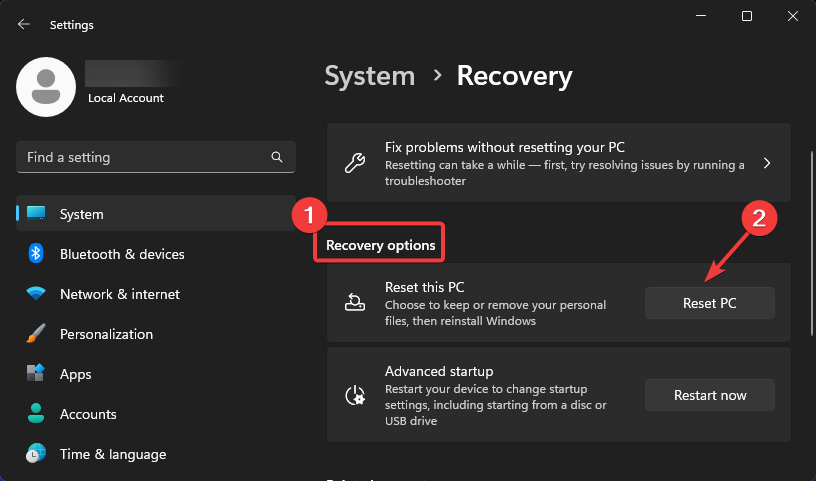
Task: Click the Bluetooth & devices icon
Action: point(36,254)
